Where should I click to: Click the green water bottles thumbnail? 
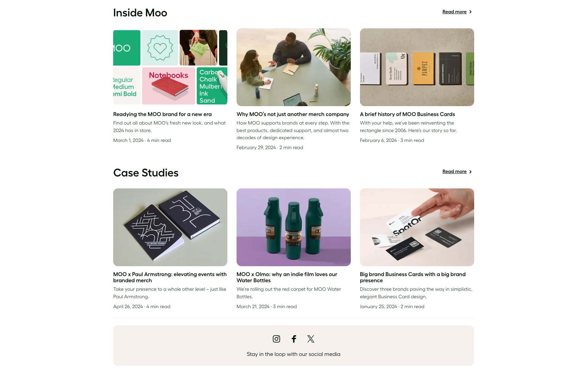(293, 227)
